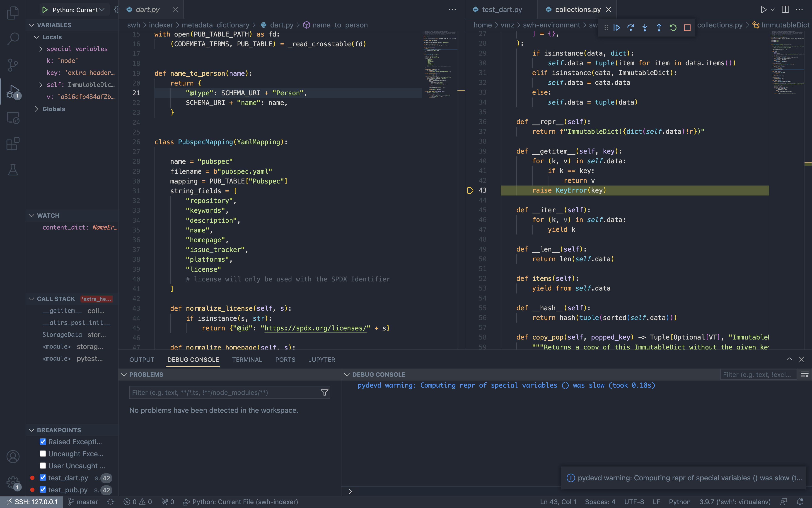
Task: Open the Manage gear in activity bar
Action: (13, 483)
